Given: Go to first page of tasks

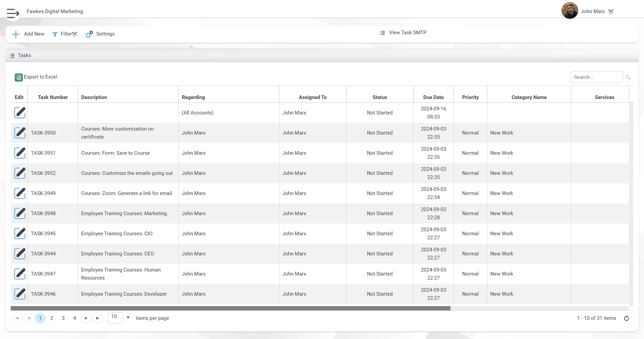Looking at the screenshot, I should [17, 318].
